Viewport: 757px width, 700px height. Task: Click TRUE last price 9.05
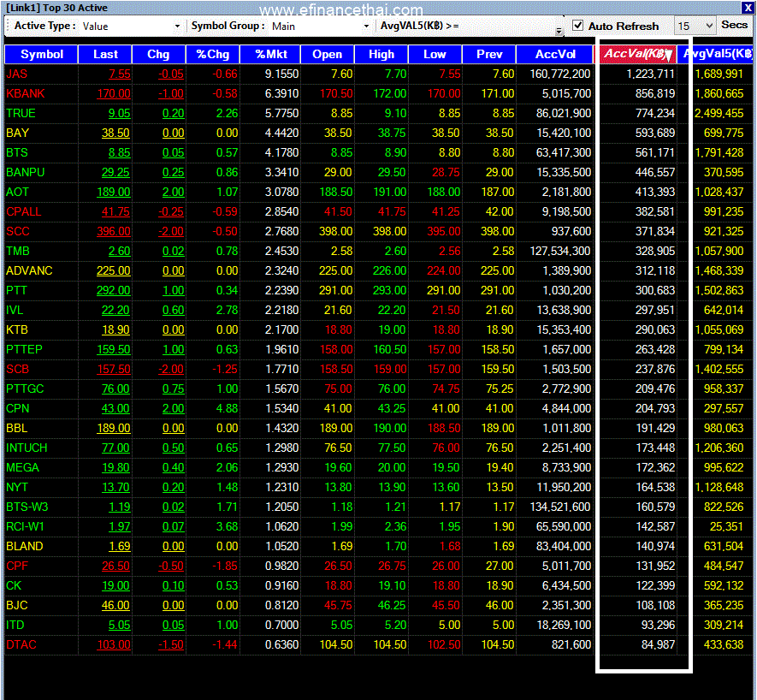pos(119,114)
